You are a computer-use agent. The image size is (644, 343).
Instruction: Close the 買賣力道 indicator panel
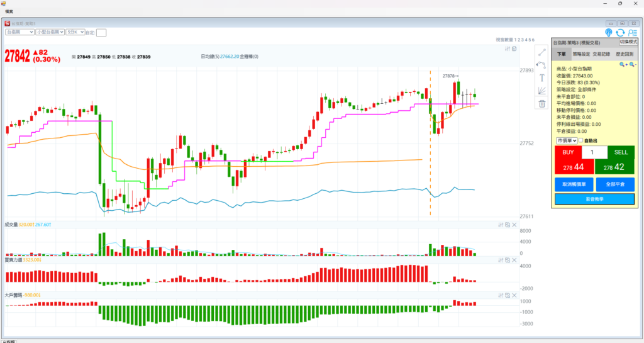[x=514, y=259]
